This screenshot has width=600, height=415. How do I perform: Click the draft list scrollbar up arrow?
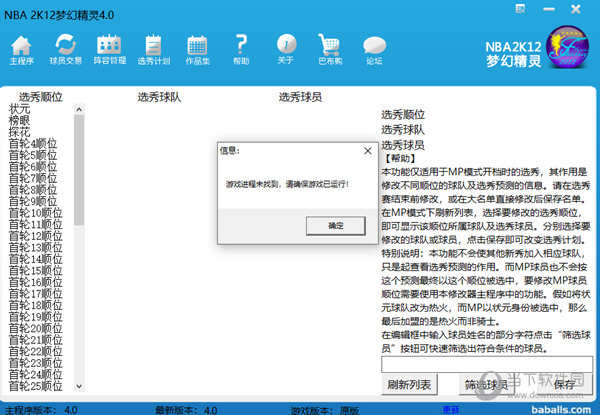point(79,109)
